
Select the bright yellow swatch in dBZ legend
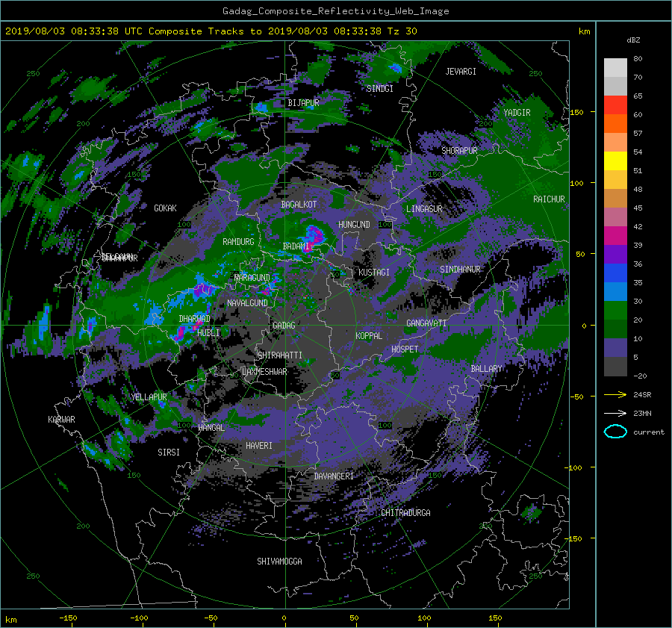tap(615, 161)
